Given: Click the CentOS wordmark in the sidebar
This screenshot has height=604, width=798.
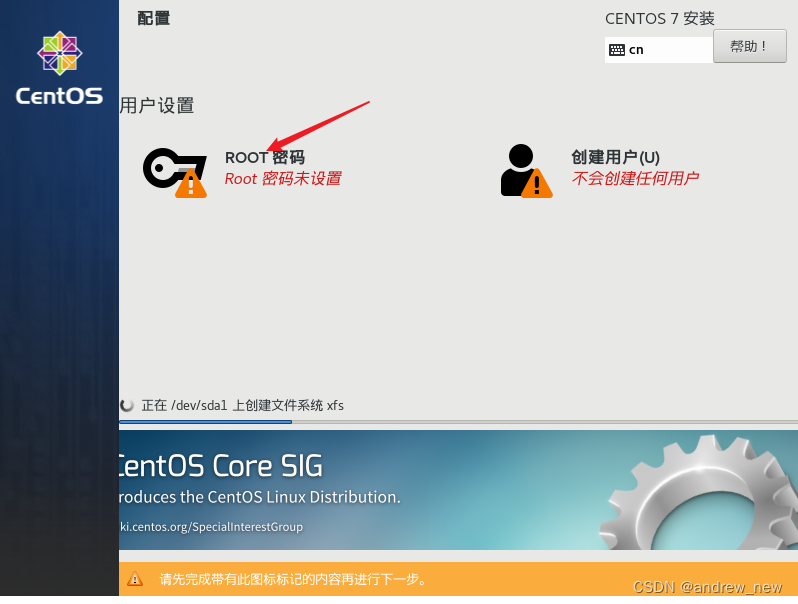Looking at the screenshot, I should click(x=59, y=96).
